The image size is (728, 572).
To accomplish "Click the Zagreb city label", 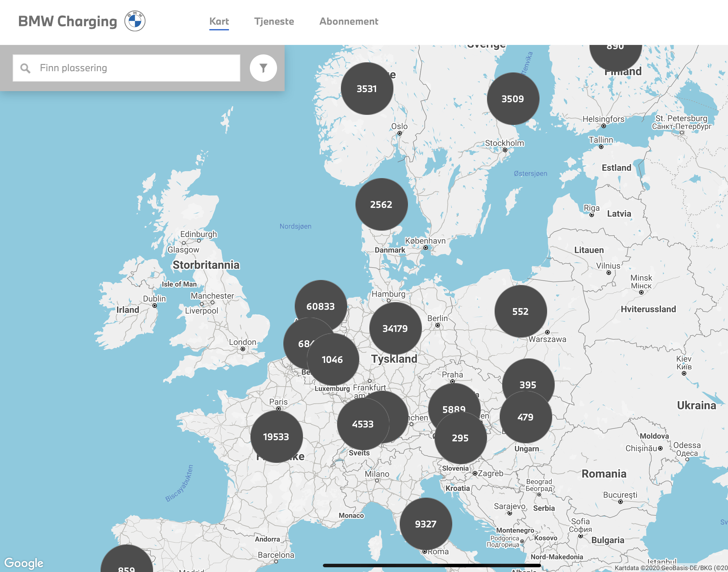I will 491,473.
